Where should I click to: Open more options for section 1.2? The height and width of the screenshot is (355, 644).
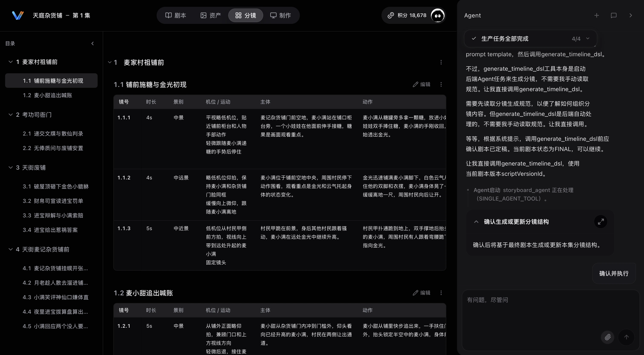click(x=441, y=293)
